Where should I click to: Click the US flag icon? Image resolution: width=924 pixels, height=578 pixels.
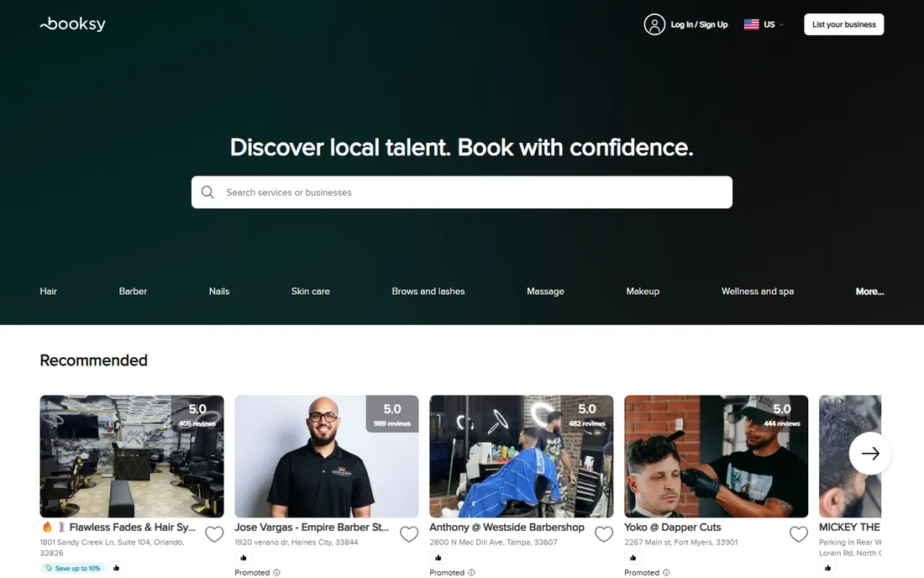[751, 24]
